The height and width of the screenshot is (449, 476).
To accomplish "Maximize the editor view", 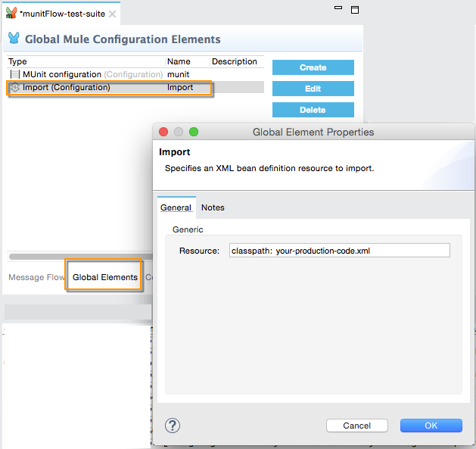I will pos(355,10).
